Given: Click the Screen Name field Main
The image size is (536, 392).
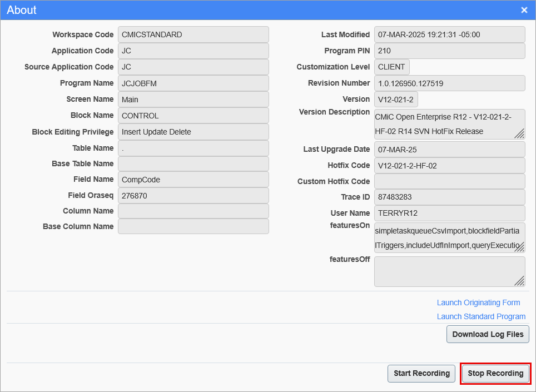Looking at the screenshot, I should pyautogui.click(x=193, y=100).
